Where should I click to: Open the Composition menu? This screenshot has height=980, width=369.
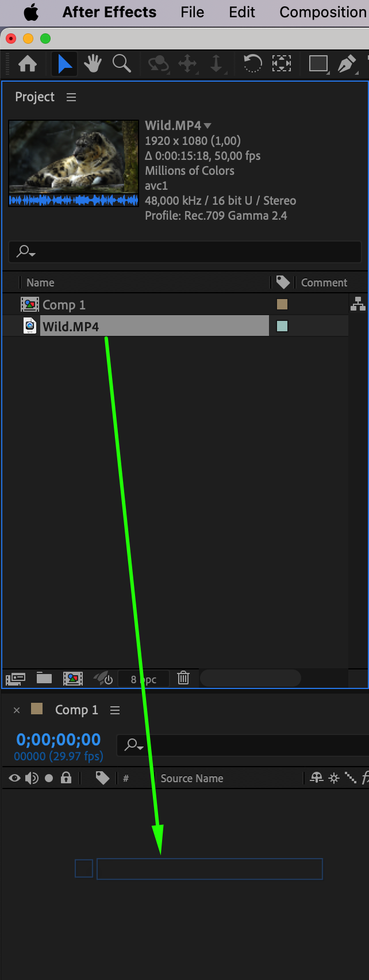pos(323,12)
